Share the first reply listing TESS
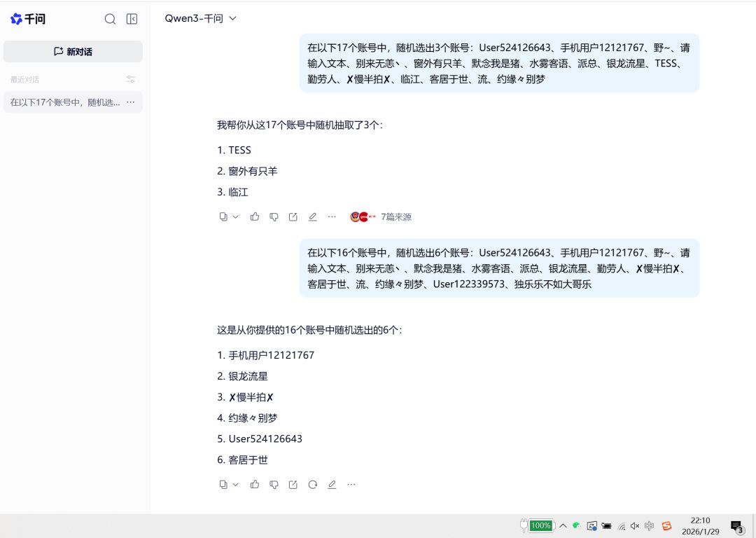The width and height of the screenshot is (756, 538). 293,216
